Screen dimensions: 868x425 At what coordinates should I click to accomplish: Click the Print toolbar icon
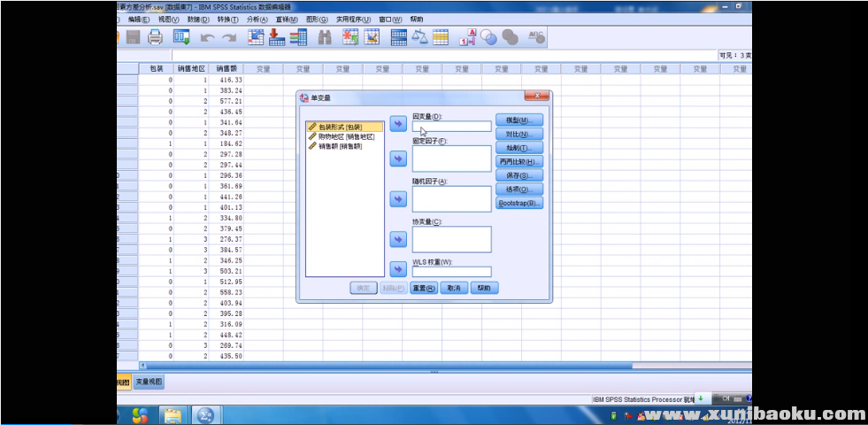pyautogui.click(x=156, y=37)
